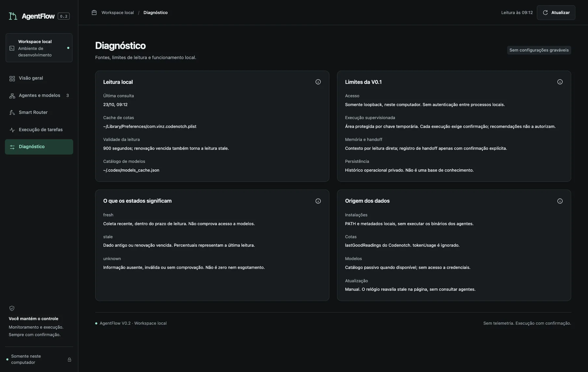Click the Sem configurações graváveis badge
Screen dimensions: 588x372
(539, 50)
